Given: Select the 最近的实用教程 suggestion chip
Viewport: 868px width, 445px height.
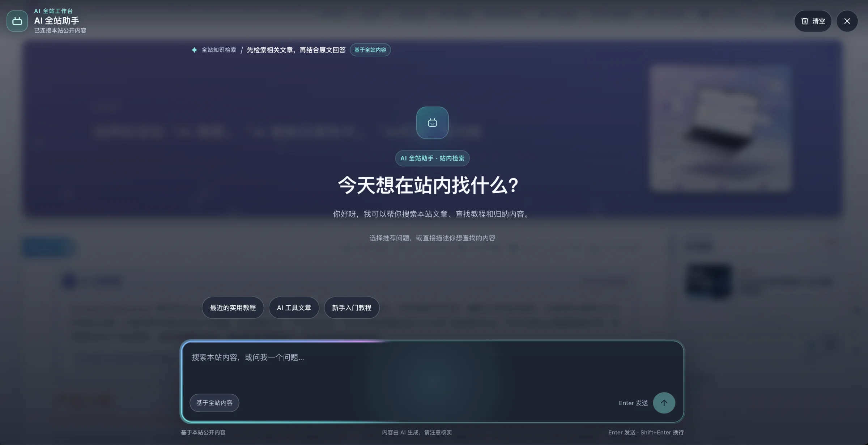Looking at the screenshot, I should pos(233,308).
